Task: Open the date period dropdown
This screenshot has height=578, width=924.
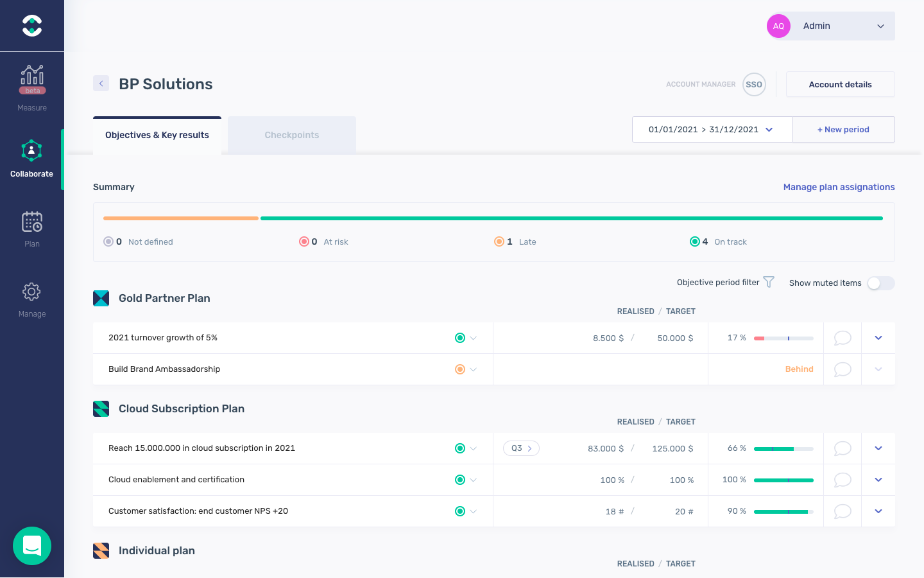Action: 712,130
